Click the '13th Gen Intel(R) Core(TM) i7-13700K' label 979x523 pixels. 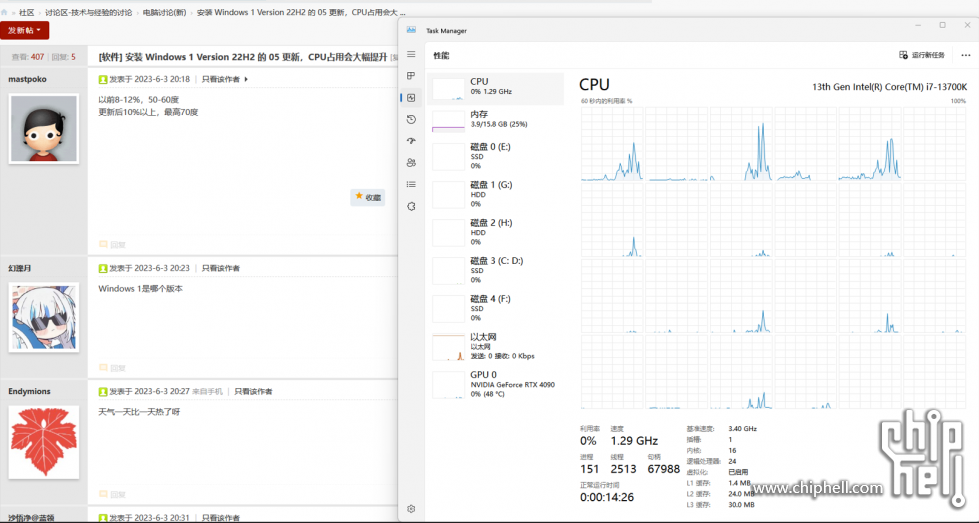889,87
